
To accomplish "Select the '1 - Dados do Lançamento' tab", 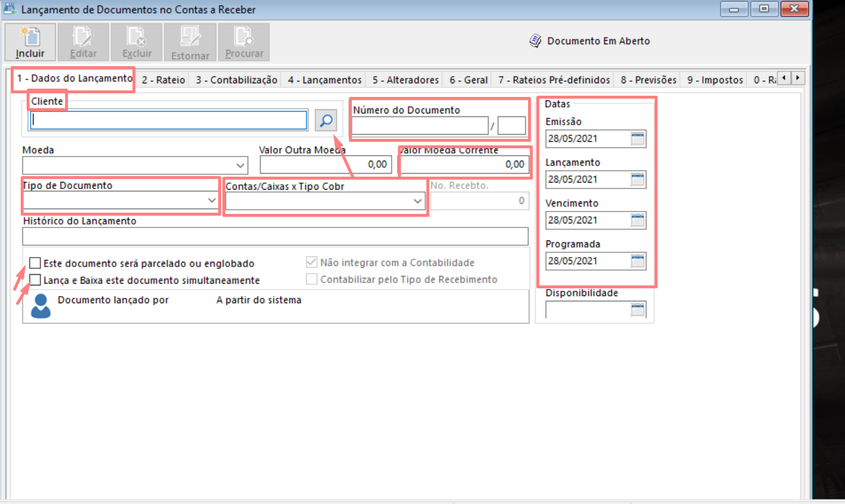I will 75,79.
